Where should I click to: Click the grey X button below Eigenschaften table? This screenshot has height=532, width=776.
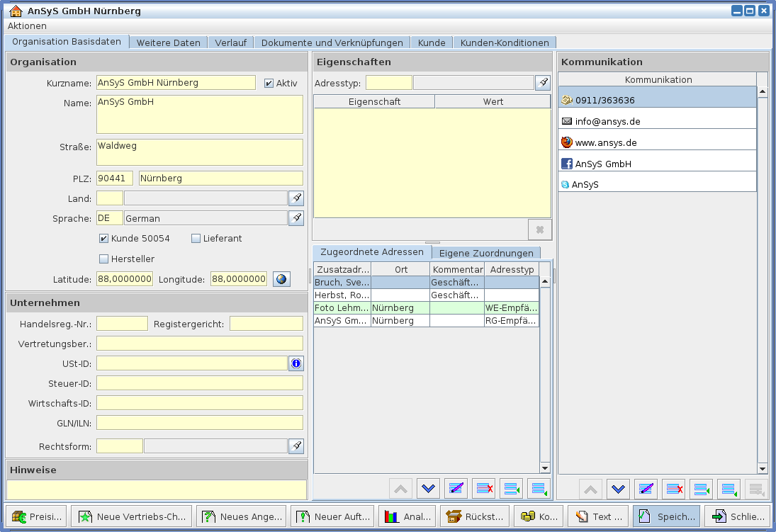pyautogui.click(x=539, y=230)
